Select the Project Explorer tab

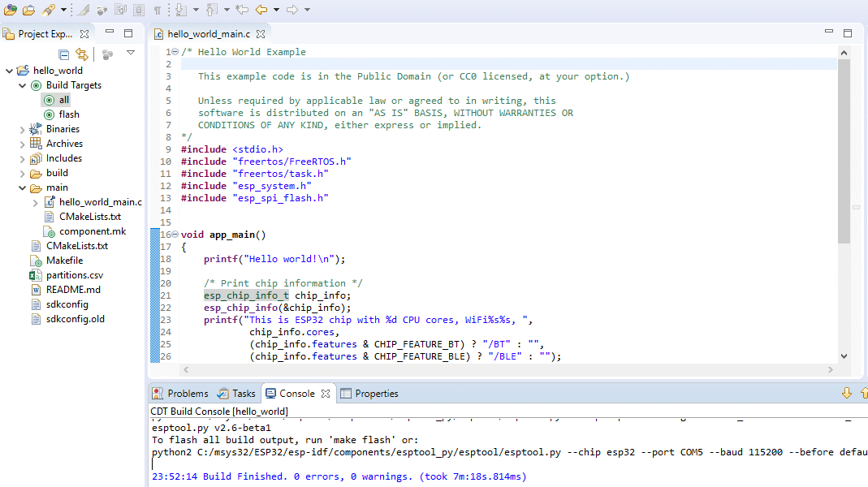pos(45,34)
